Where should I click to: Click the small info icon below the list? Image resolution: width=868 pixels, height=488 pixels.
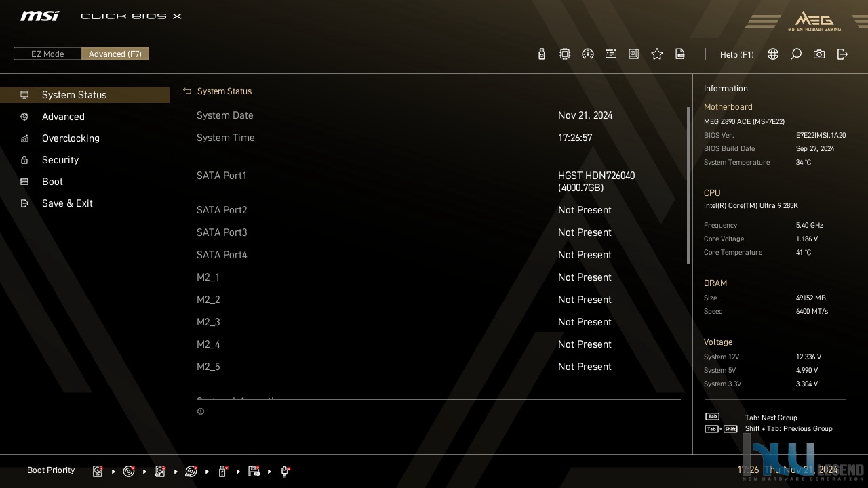pyautogui.click(x=201, y=411)
